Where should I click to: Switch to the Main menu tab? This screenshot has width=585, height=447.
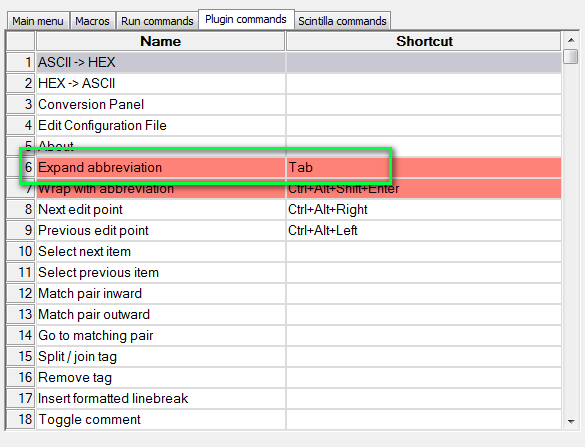point(38,21)
